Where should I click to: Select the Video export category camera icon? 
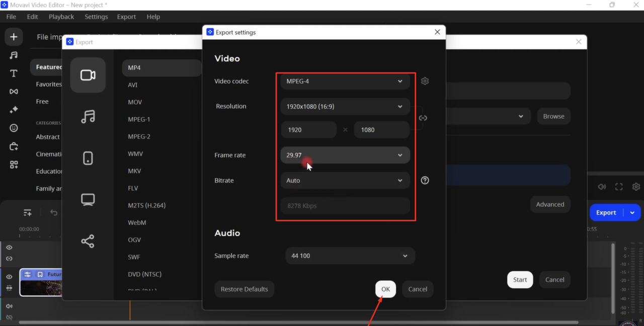point(88,75)
